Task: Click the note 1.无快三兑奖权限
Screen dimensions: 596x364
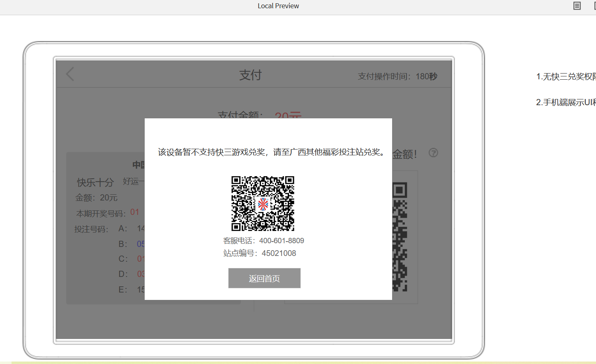Action: tap(566, 76)
